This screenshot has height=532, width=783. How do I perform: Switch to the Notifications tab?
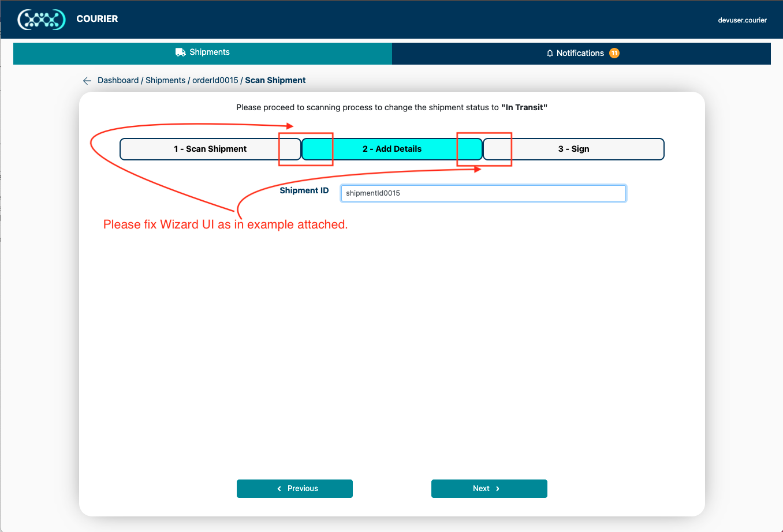coord(581,53)
